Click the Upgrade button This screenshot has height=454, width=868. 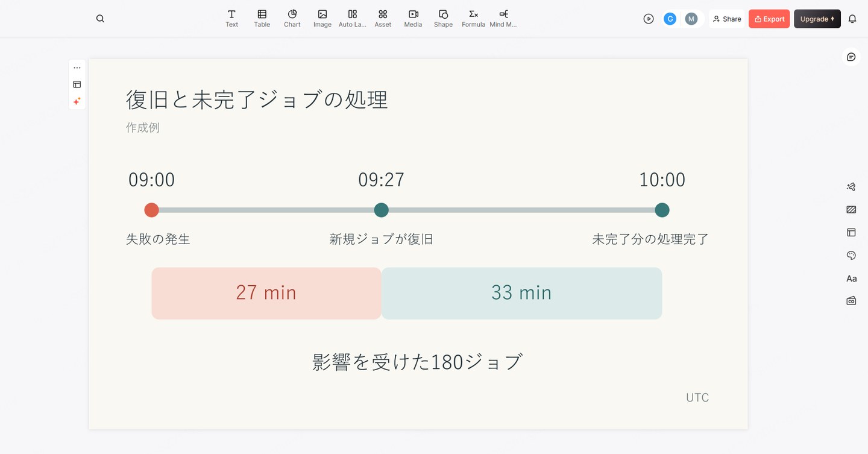point(817,19)
